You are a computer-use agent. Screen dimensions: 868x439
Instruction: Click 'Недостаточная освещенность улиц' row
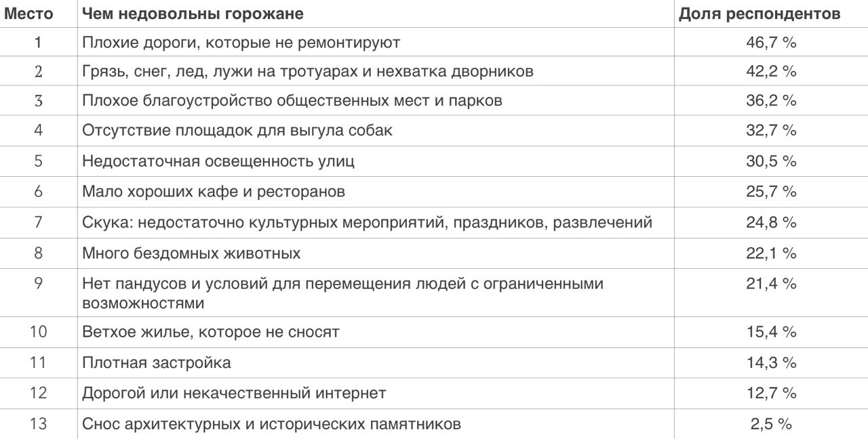coord(218,161)
